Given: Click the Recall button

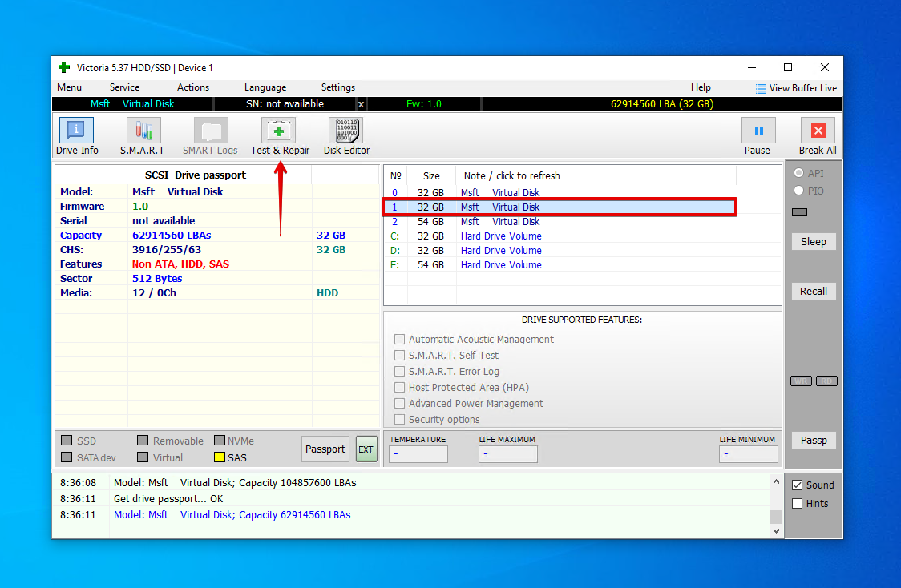Looking at the screenshot, I should tap(814, 291).
